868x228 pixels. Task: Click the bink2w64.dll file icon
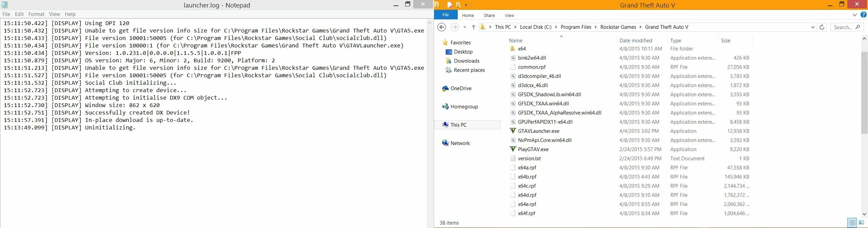[513, 58]
